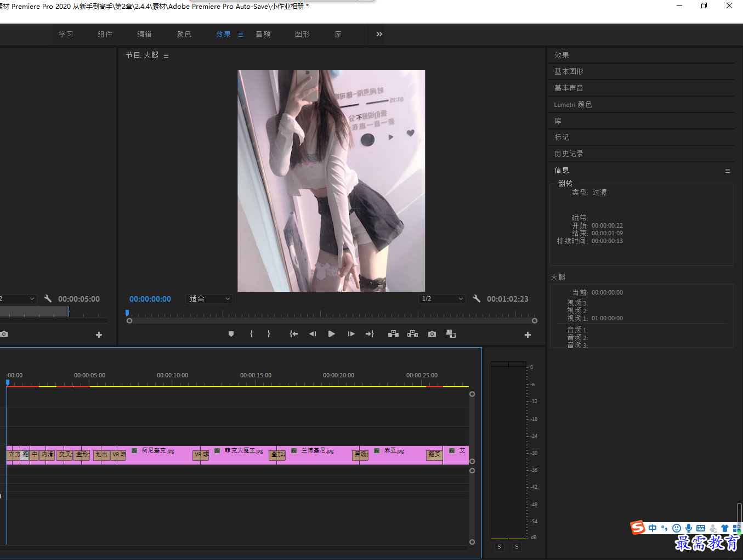Add a marker in Program monitor

[231, 334]
